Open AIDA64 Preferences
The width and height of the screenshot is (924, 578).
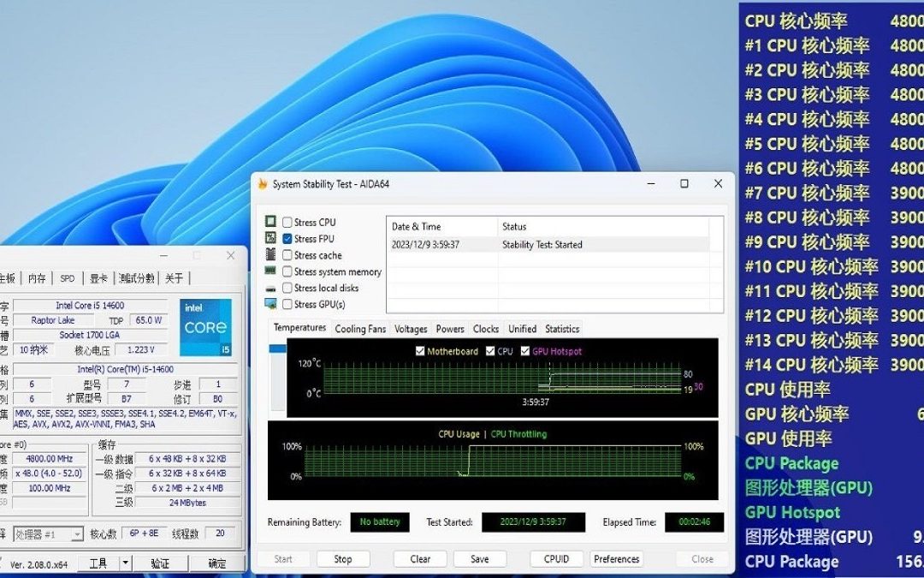616,559
